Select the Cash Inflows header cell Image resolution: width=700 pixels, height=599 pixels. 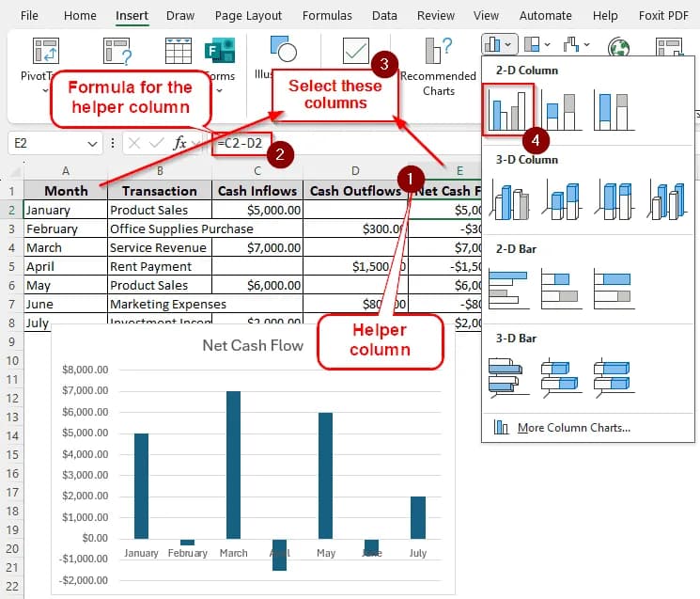(257, 191)
